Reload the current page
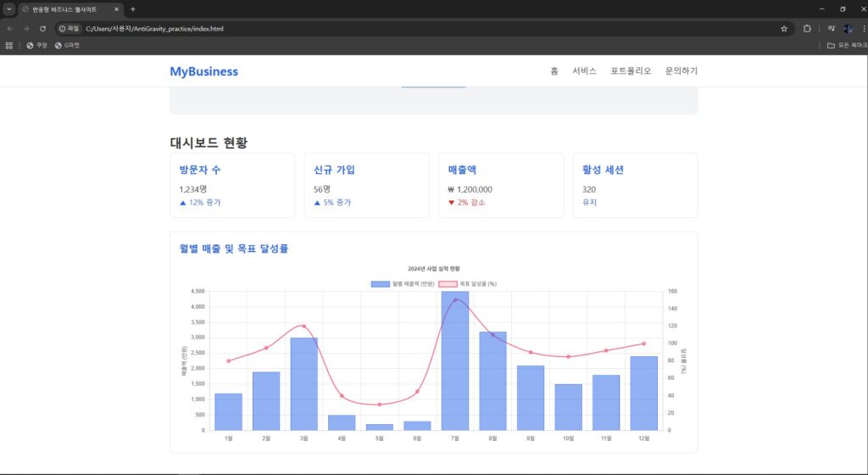 (x=42, y=29)
